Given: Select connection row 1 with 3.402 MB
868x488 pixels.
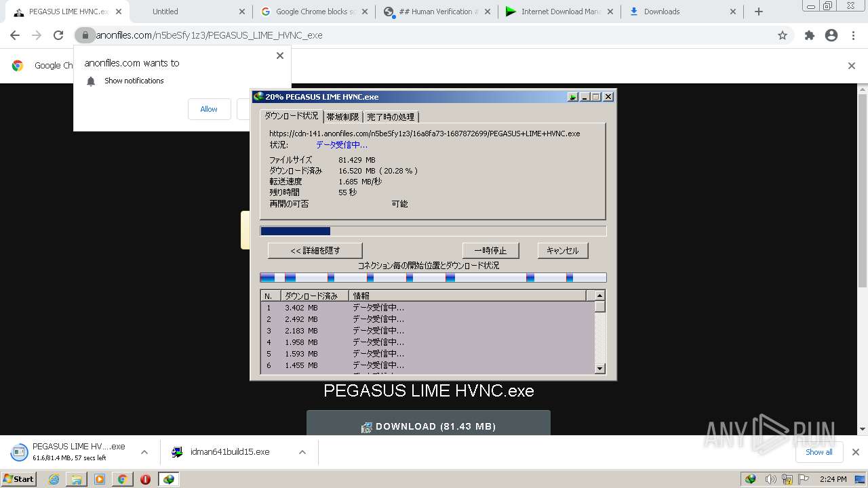Looking at the screenshot, I should tap(428, 308).
